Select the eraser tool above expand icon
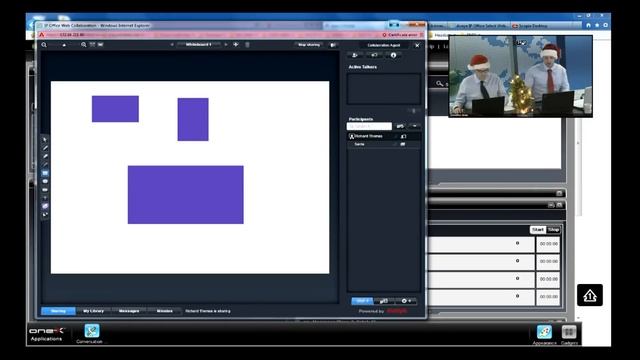The width and height of the screenshot is (640, 360). pyautogui.click(x=45, y=206)
